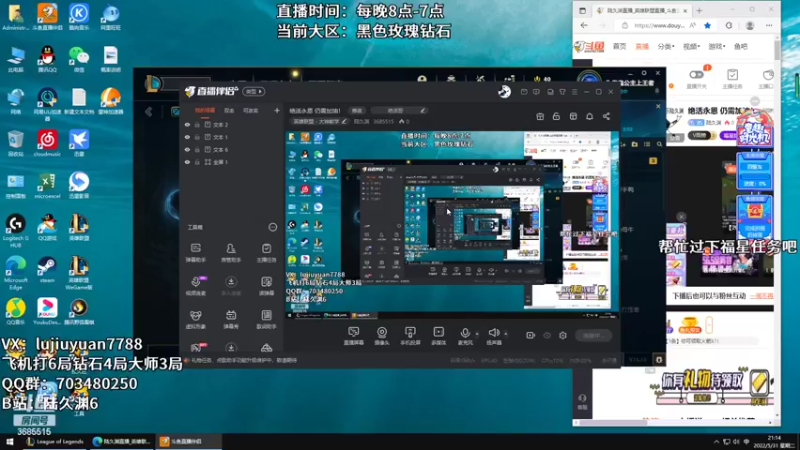Image resolution: width=800 pixels, height=450 pixels.
Task: Click the record video camera icon
Action: [531, 335]
